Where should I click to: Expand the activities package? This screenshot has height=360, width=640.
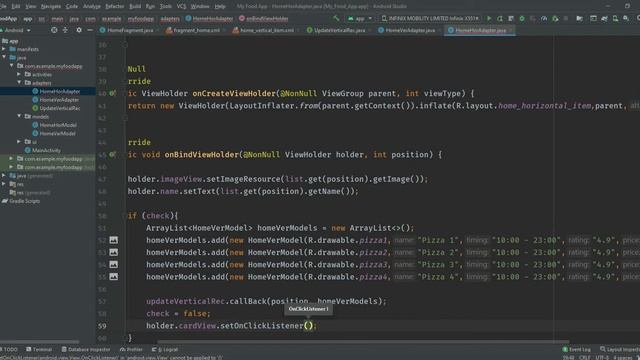(19, 74)
